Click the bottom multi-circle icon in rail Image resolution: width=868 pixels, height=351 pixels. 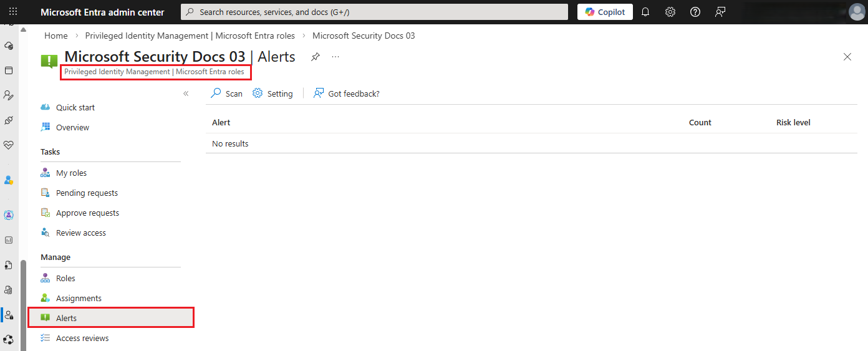coord(9,340)
